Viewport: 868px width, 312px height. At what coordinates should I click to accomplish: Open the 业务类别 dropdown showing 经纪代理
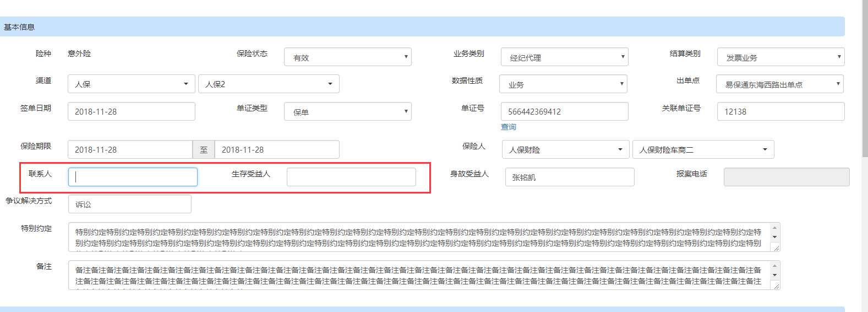(x=564, y=57)
